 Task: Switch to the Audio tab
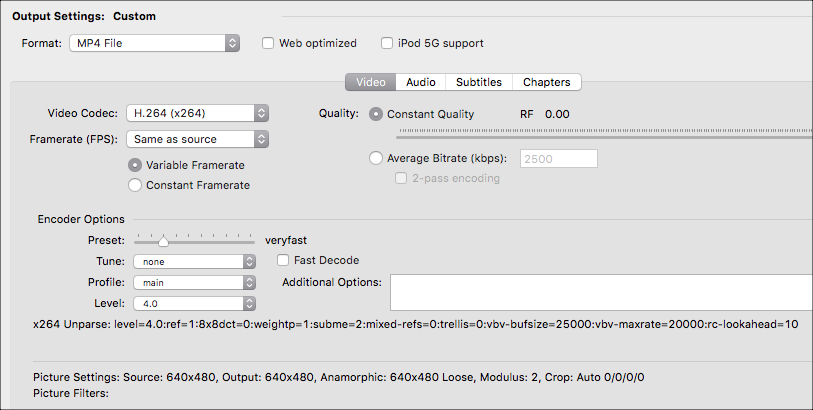tap(420, 82)
